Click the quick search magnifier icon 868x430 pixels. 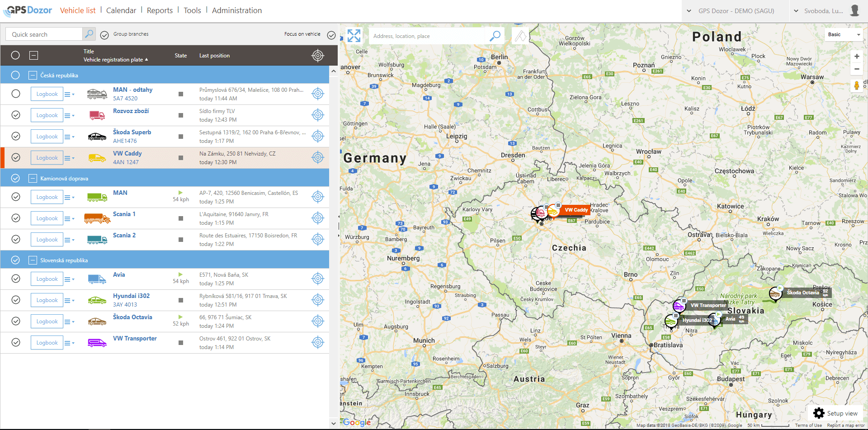[x=89, y=34]
